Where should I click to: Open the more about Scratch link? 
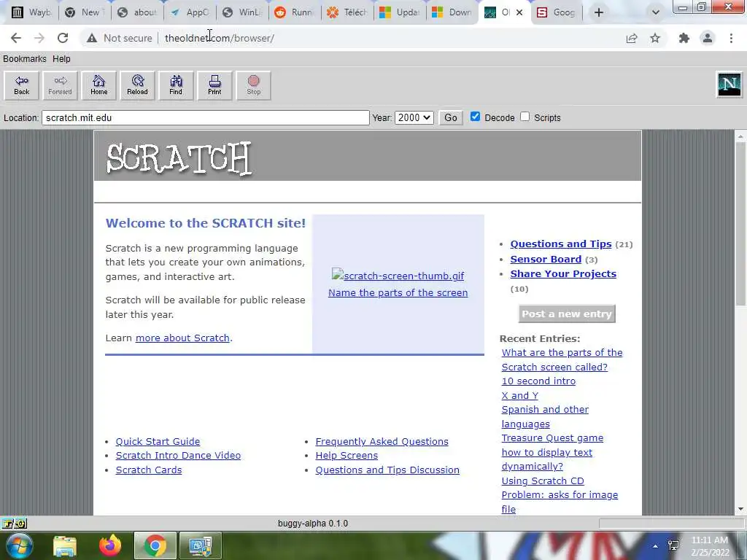[x=182, y=338]
